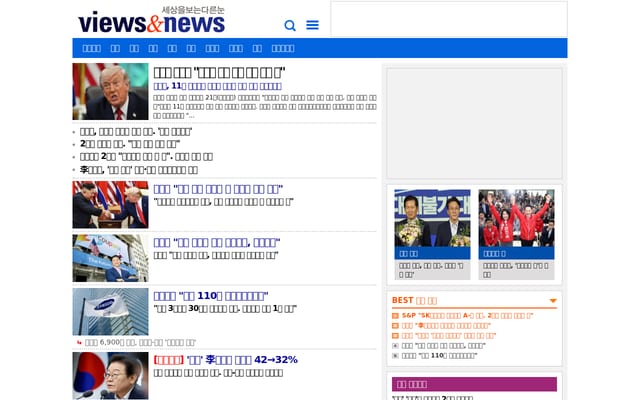This screenshot has width=640, height=400.
Task: Expand the orange triangle in the BEST panel
Action: coord(553,301)
